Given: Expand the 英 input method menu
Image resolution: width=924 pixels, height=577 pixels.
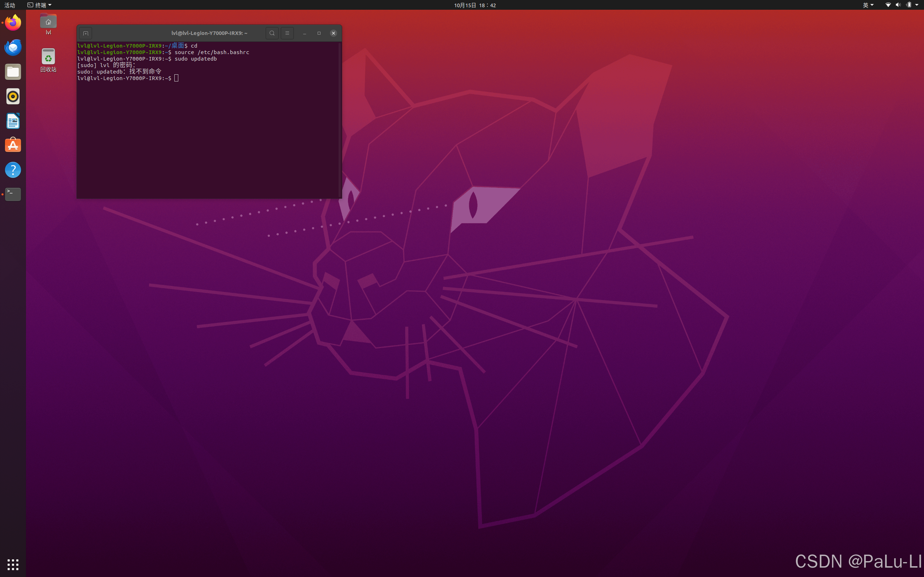Looking at the screenshot, I should tap(868, 5).
